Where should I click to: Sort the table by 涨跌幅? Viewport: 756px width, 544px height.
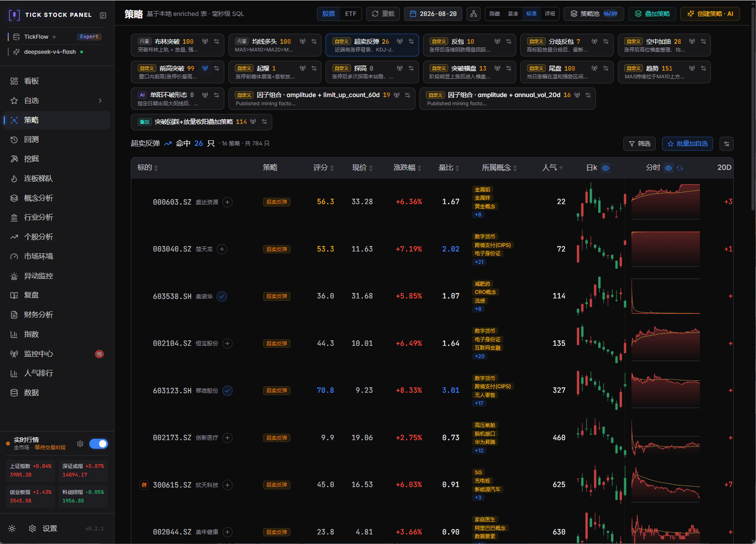click(407, 168)
